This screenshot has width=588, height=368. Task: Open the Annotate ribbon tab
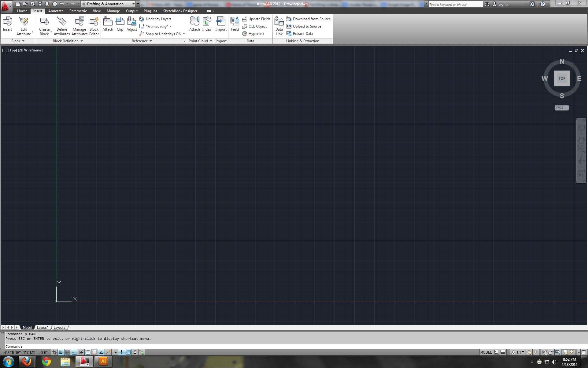56,11
